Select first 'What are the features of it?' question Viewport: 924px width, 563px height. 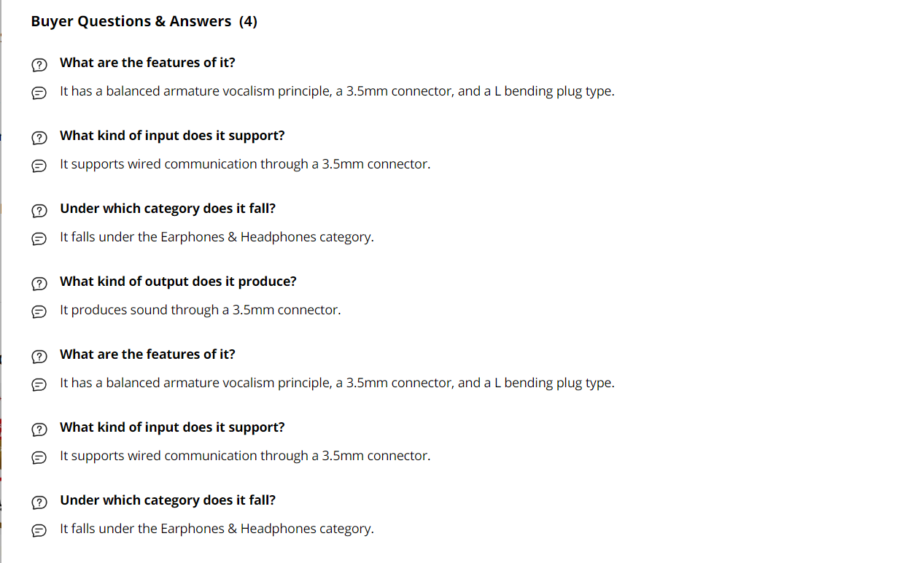(147, 63)
